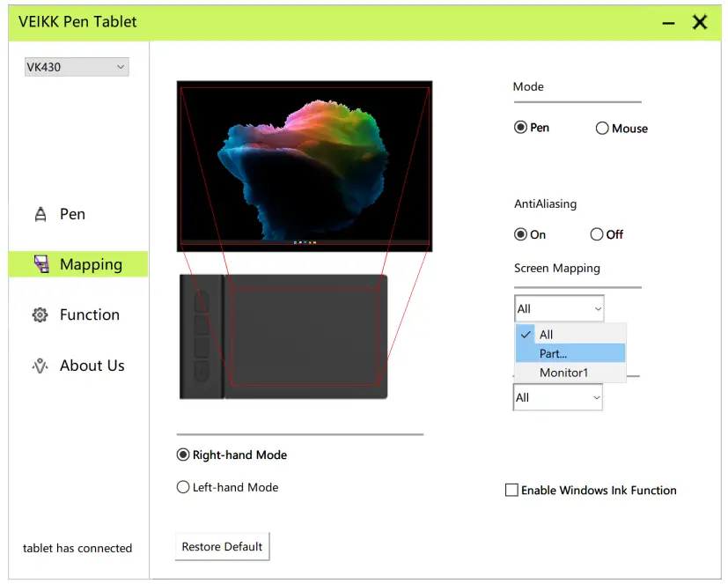
Task: Select Mouse mode
Action: click(603, 128)
